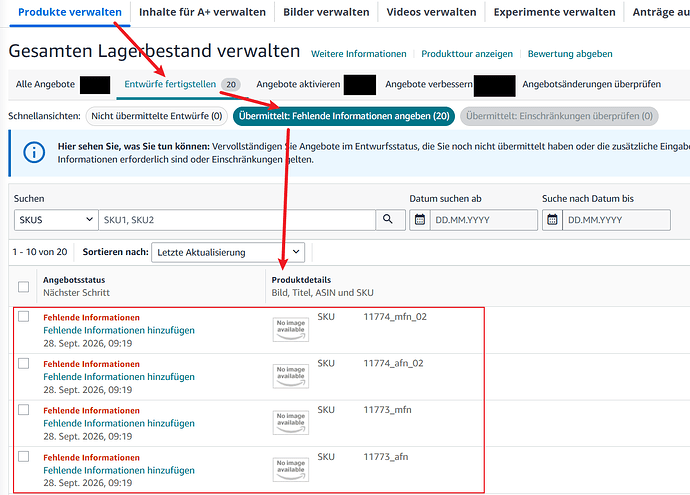Click SKU text 11773_mfn
This screenshot has width=690, height=495.
click(387, 410)
